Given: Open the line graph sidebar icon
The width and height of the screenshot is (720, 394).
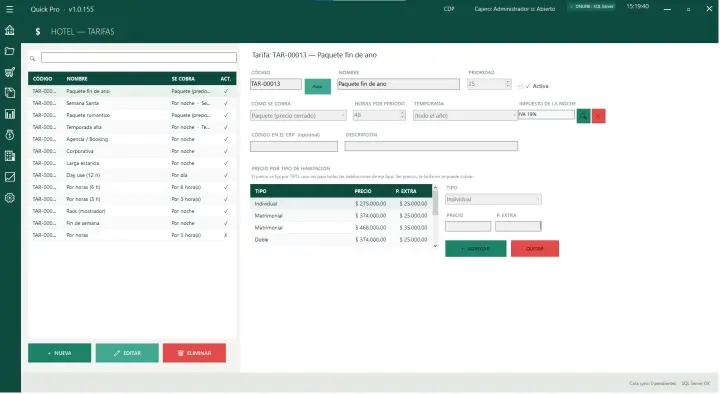Looking at the screenshot, I should point(10,177).
